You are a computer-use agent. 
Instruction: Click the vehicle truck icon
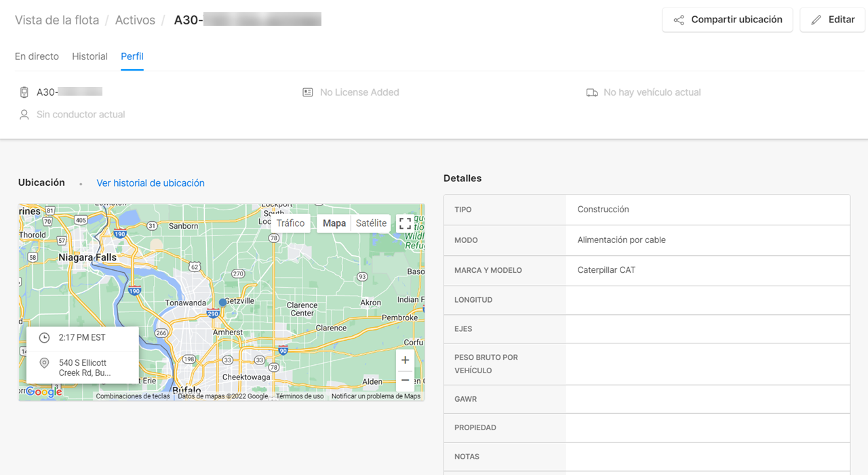pyautogui.click(x=592, y=92)
